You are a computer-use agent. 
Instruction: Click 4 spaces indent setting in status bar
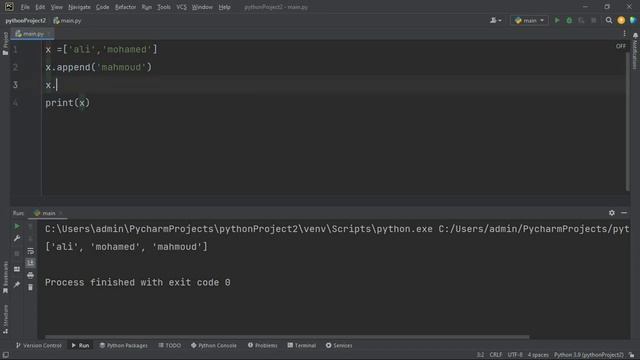(538, 355)
